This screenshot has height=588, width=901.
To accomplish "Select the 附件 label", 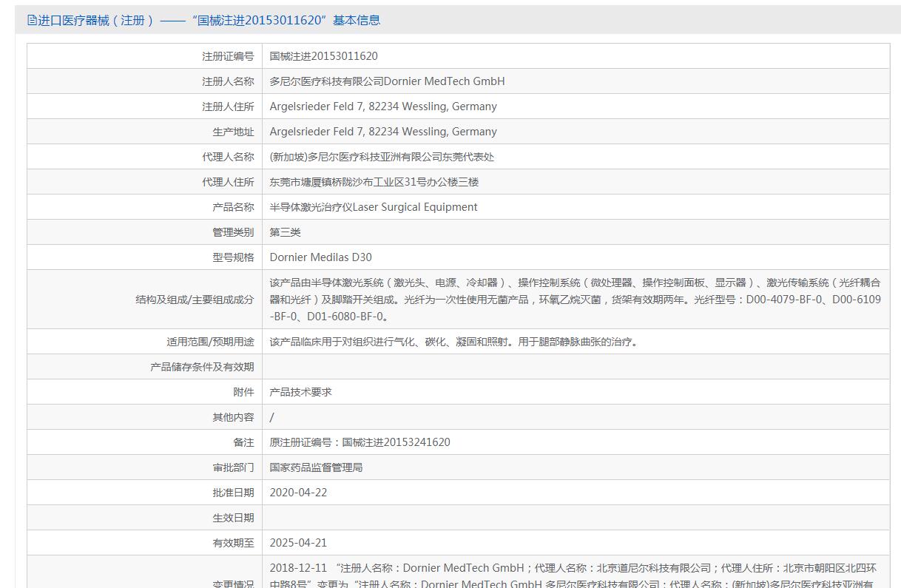I will point(243,392).
